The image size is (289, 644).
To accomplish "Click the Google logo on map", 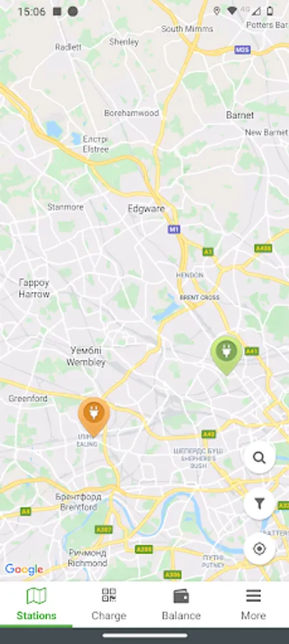I will [24, 570].
